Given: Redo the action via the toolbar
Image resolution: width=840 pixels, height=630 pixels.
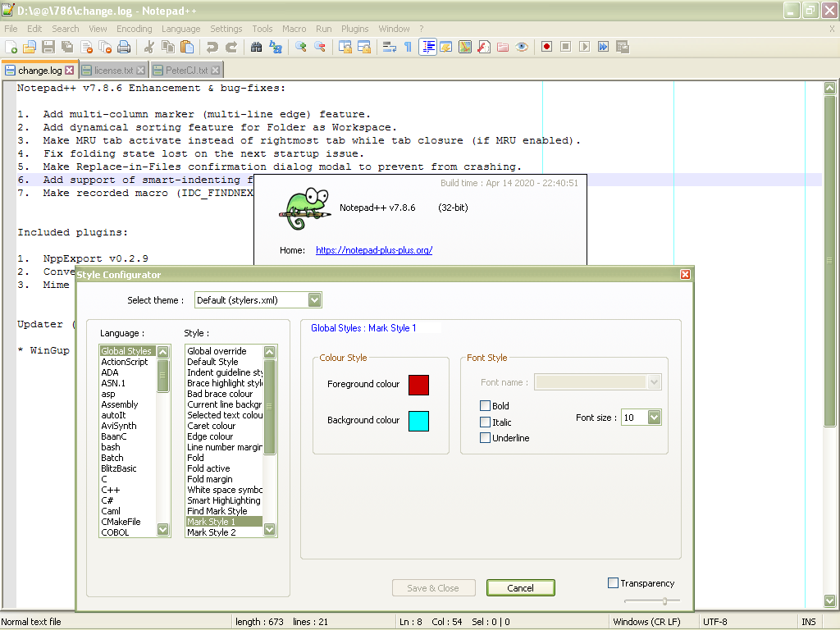Looking at the screenshot, I should (231, 47).
